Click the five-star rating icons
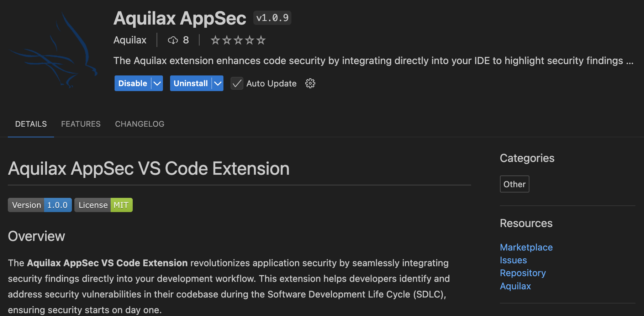The height and width of the screenshot is (316, 644). click(x=238, y=40)
